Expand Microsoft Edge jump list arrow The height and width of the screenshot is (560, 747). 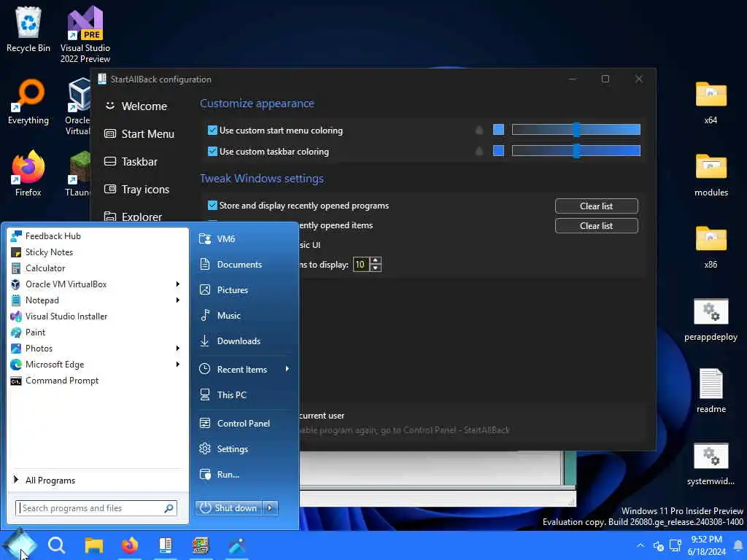coord(178,365)
